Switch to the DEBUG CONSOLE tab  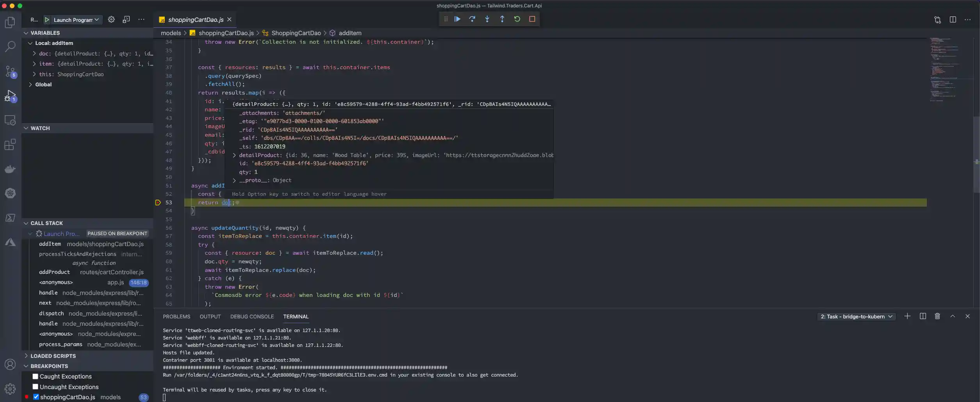(252, 317)
